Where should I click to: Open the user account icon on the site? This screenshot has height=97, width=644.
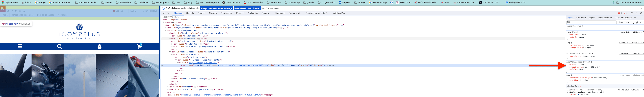[99, 46]
